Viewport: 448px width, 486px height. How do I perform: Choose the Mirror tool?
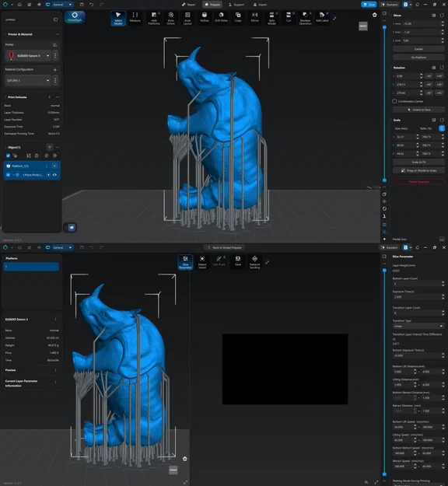[254, 17]
